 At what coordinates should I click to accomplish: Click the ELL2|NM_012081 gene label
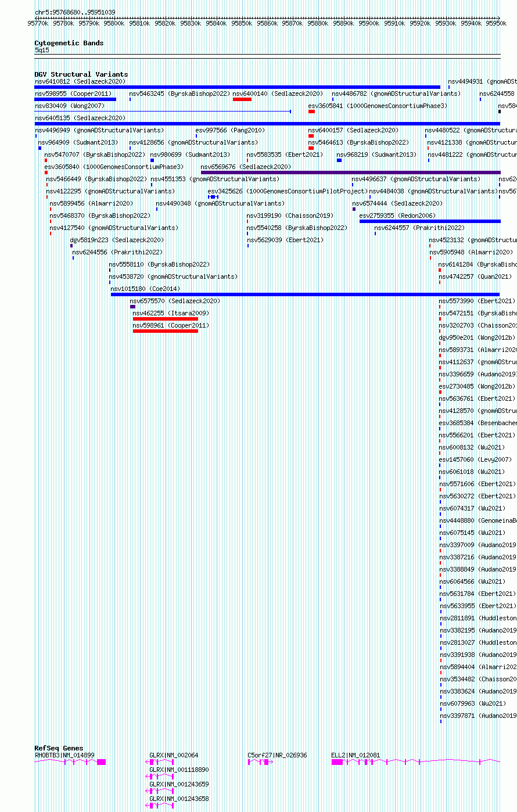(x=356, y=755)
